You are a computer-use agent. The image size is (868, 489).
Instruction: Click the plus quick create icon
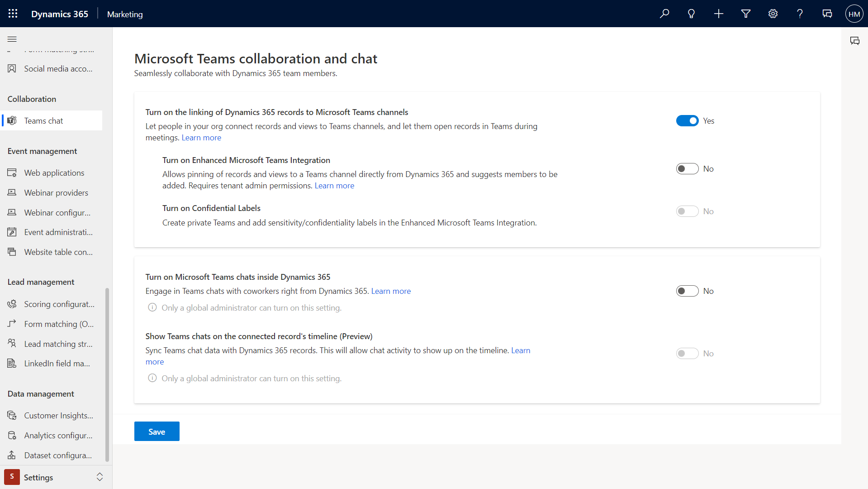point(718,14)
